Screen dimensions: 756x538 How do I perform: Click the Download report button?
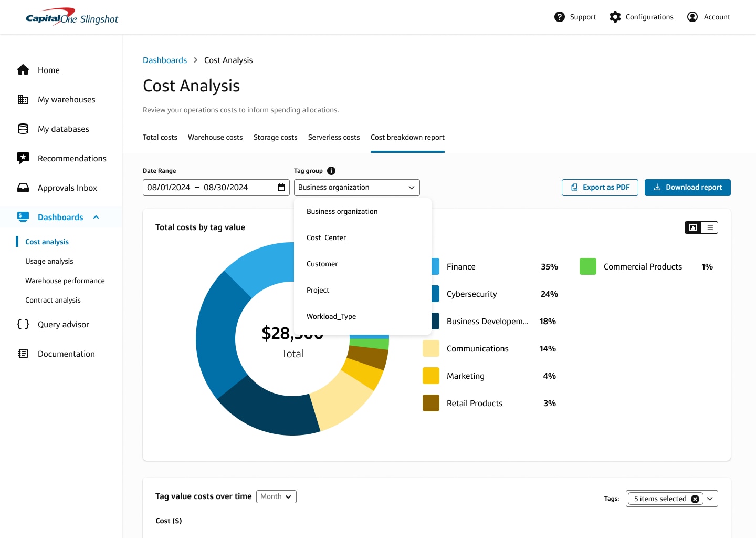pos(687,187)
